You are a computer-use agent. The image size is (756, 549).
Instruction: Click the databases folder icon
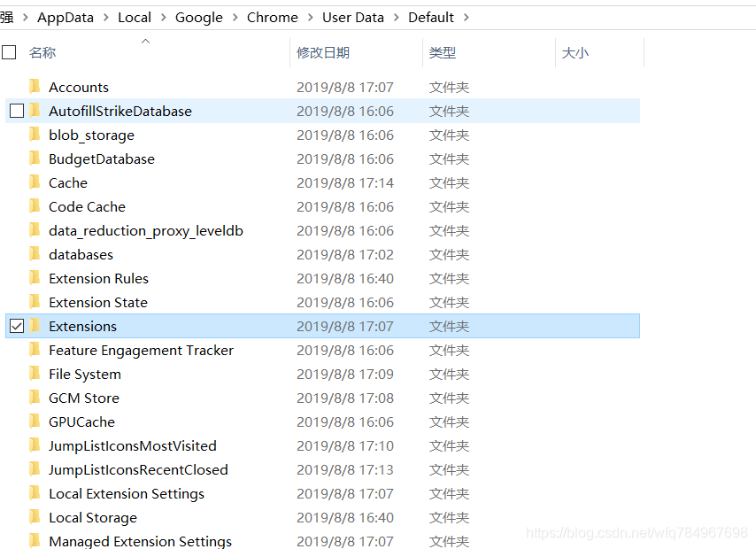(35, 254)
